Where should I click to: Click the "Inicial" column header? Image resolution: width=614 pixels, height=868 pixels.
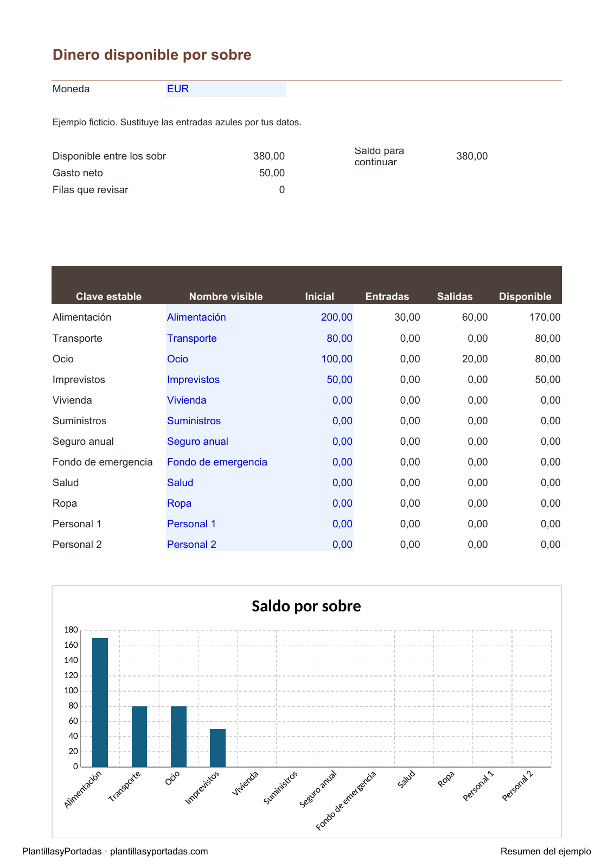(319, 297)
